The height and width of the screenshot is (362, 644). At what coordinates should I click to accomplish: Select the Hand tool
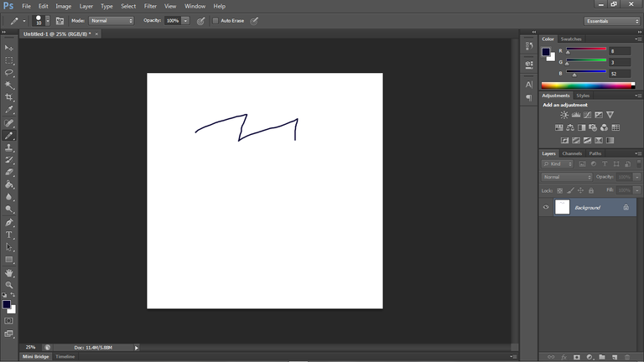click(x=9, y=273)
